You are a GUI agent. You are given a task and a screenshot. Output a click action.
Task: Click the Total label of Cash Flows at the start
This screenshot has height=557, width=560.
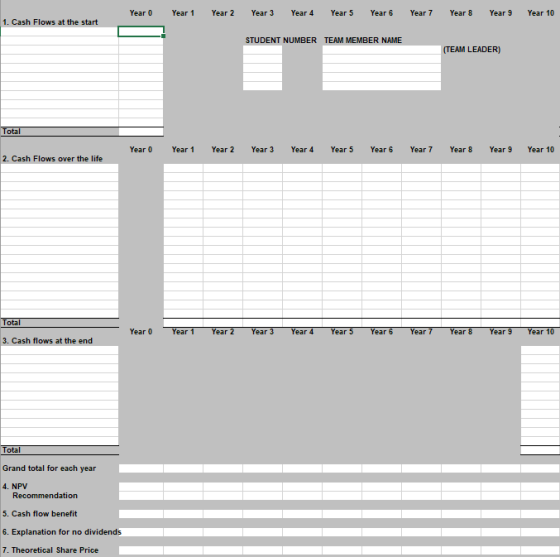click(11, 131)
